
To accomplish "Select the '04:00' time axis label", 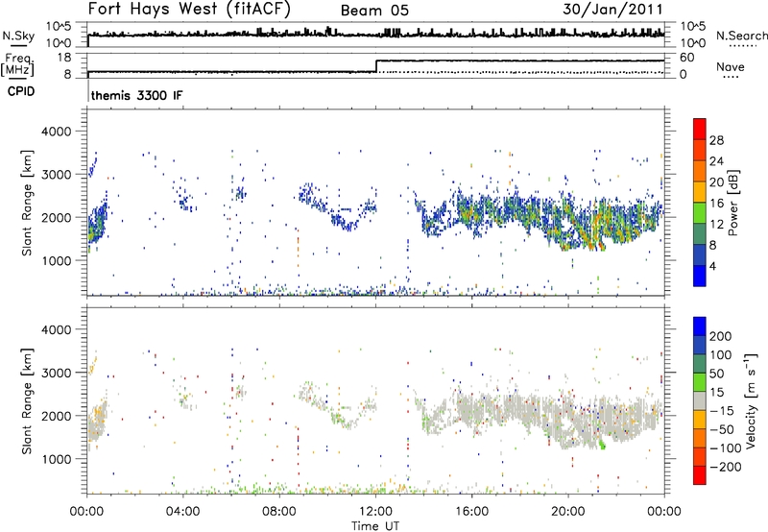I will (x=182, y=512).
